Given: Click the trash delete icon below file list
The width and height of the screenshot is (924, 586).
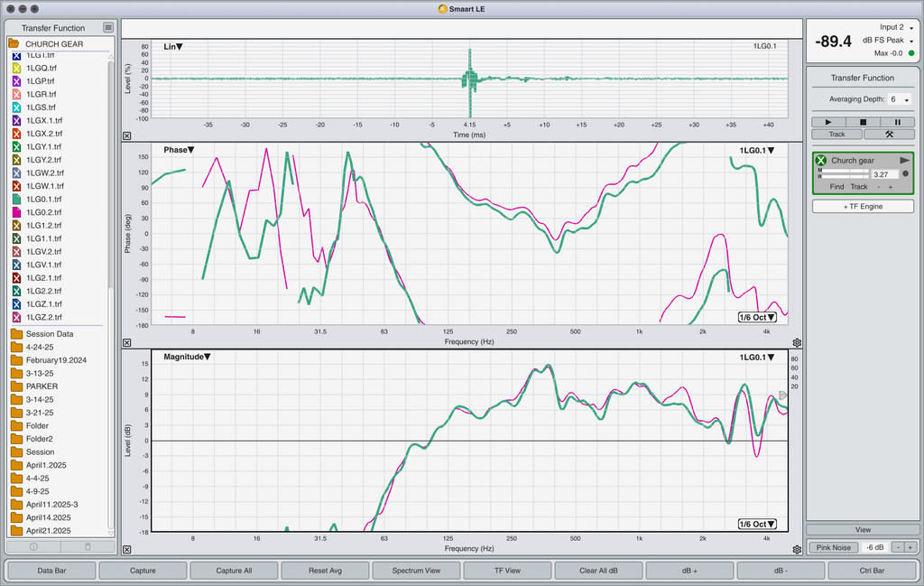Looking at the screenshot, I should [88, 546].
